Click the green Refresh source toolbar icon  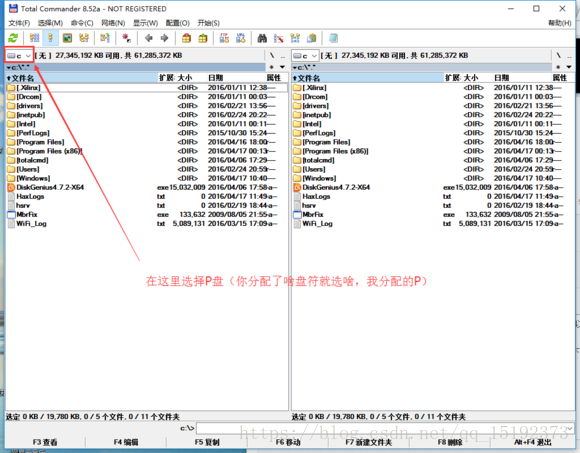tap(13, 38)
